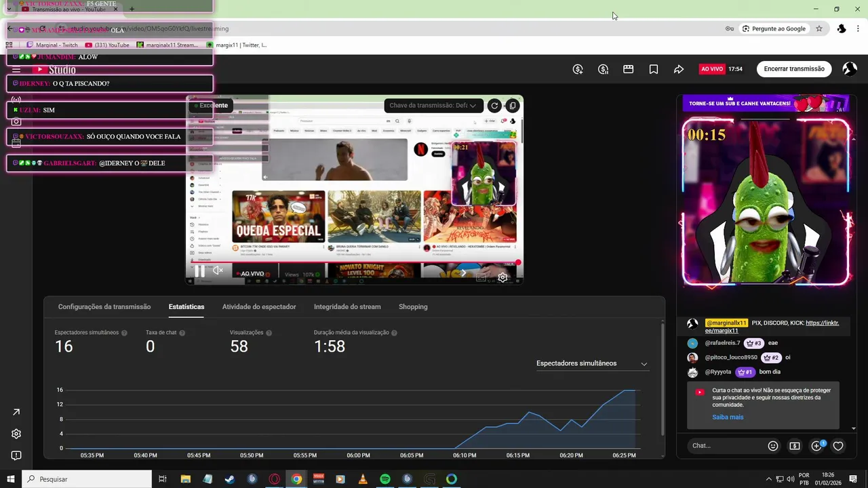868x488 pixels.
Task: Open the Studio hamburger menu
Action: point(16,70)
